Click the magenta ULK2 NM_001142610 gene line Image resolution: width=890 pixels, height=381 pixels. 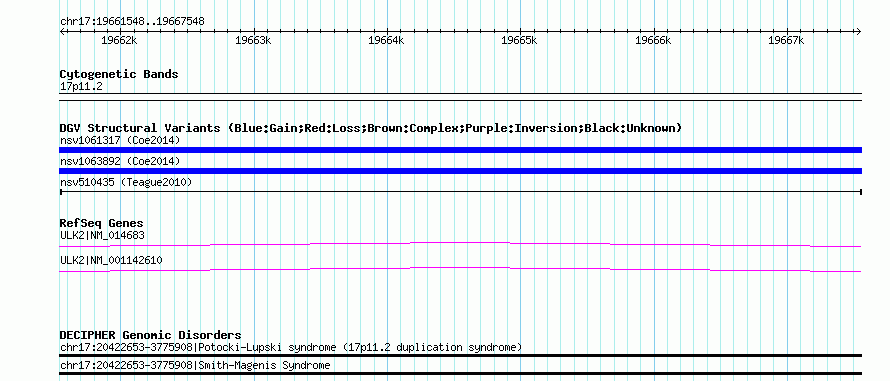(460, 270)
